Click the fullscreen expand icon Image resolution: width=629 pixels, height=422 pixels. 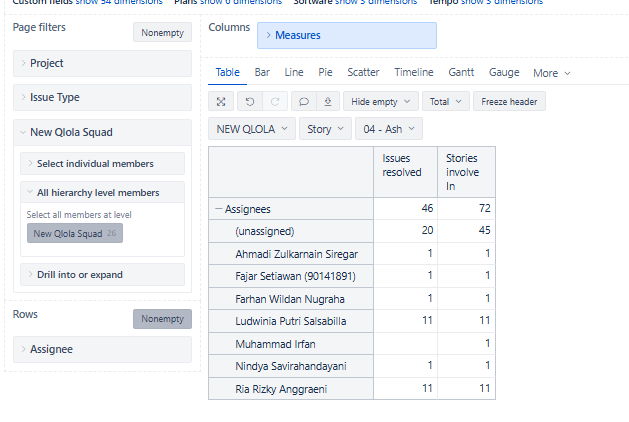point(221,102)
